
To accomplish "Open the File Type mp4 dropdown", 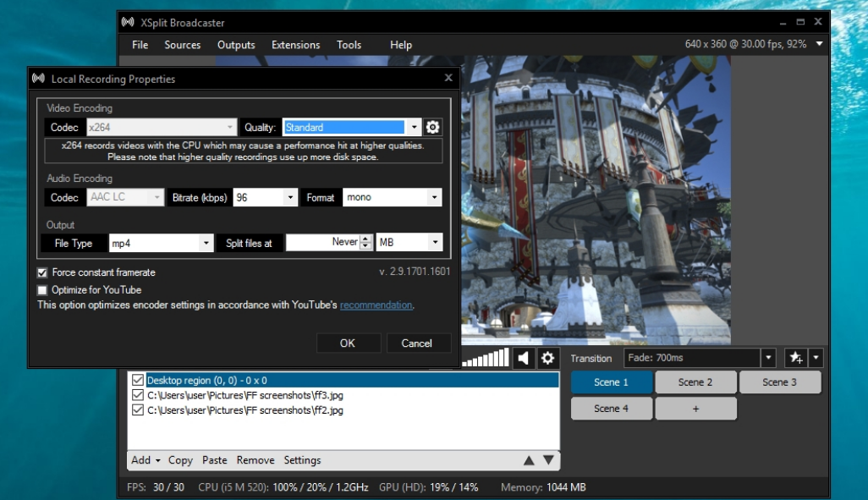I will tap(161, 243).
